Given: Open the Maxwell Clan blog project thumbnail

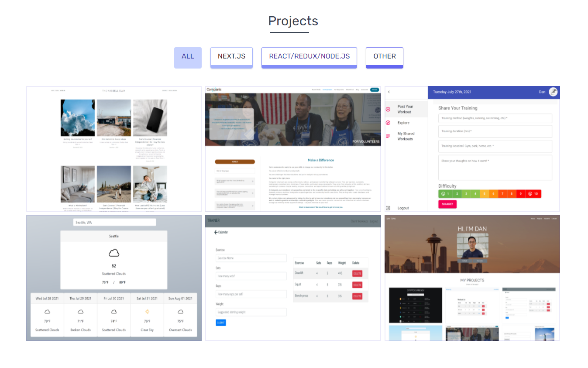Looking at the screenshot, I should pos(114,148).
